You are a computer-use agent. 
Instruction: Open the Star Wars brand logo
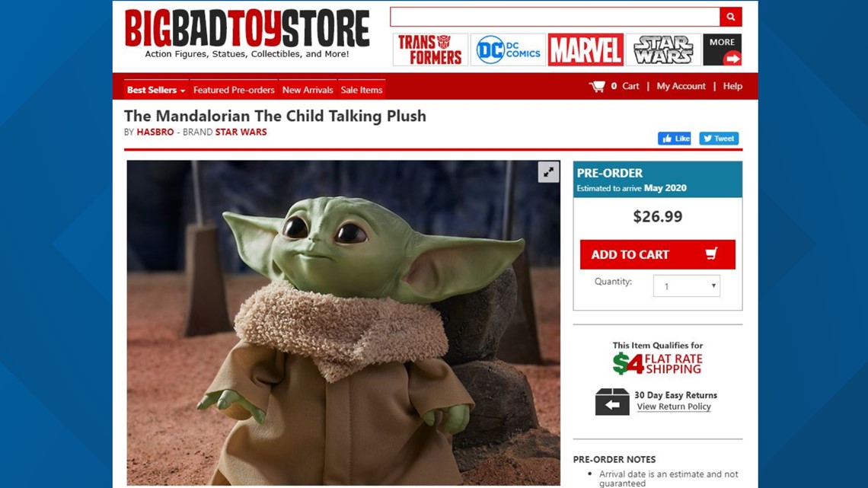click(x=663, y=49)
